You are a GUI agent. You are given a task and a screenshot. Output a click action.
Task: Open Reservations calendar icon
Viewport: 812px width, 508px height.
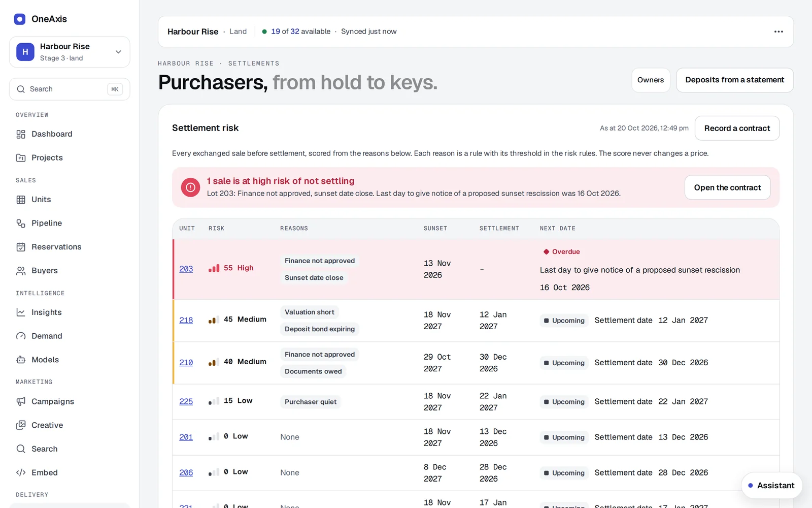point(21,247)
